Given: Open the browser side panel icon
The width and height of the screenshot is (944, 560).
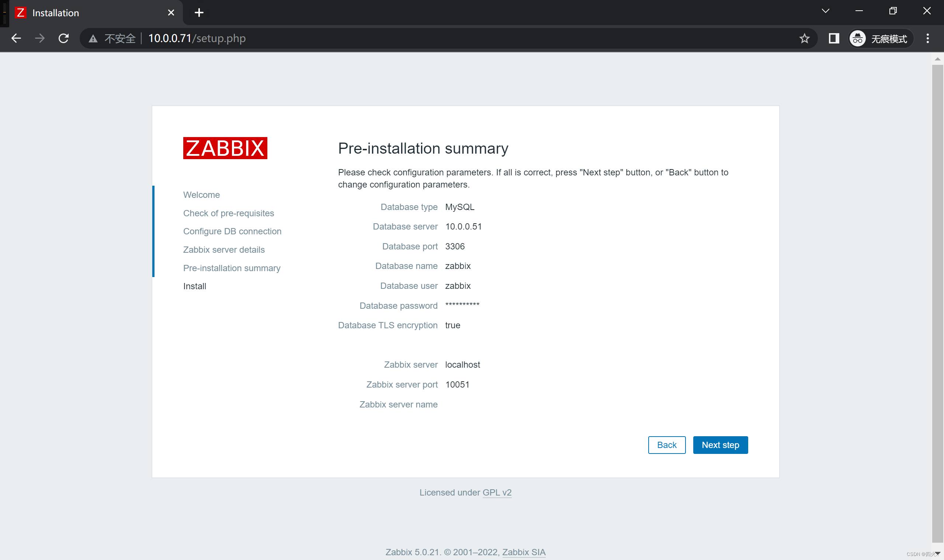Looking at the screenshot, I should pos(834,38).
